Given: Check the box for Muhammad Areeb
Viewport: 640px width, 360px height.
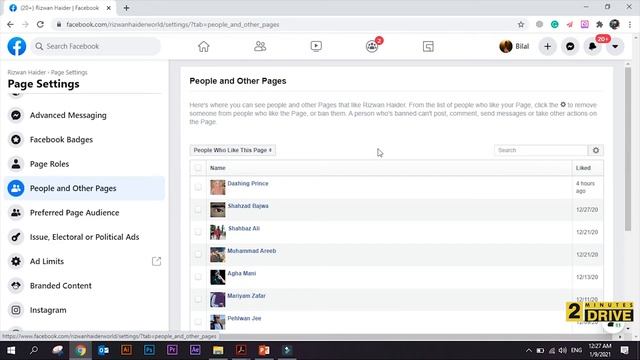Looking at the screenshot, I should (198, 254).
